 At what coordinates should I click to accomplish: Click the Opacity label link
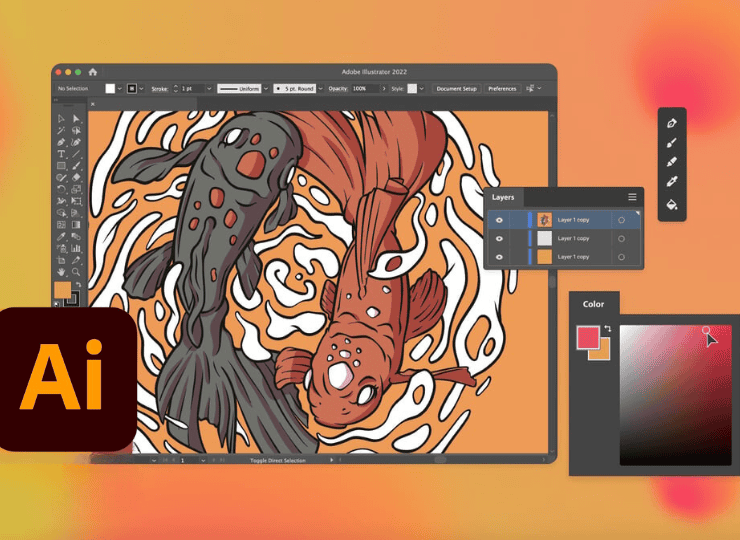pyautogui.click(x=338, y=89)
